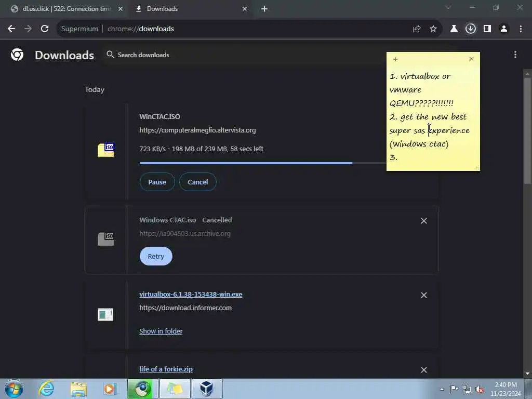Open the tab search chevron
This screenshot has height=399, width=532.
[448, 7]
